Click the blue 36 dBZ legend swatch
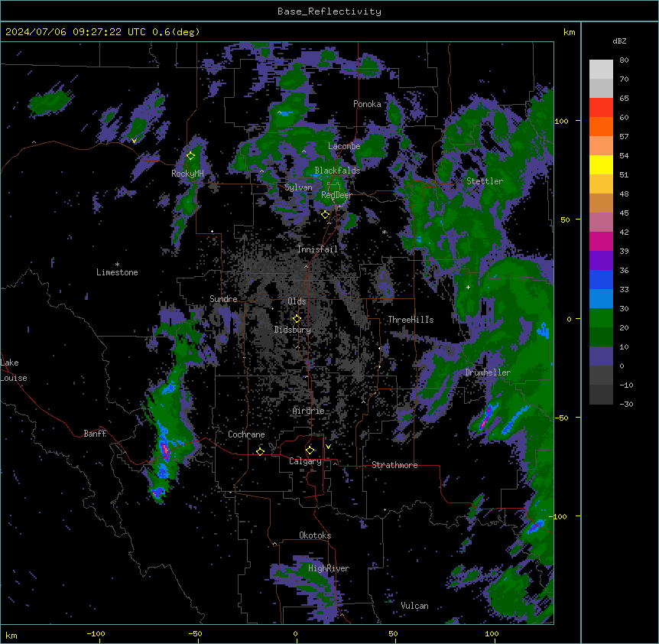This screenshot has height=644, width=659. pos(601,279)
